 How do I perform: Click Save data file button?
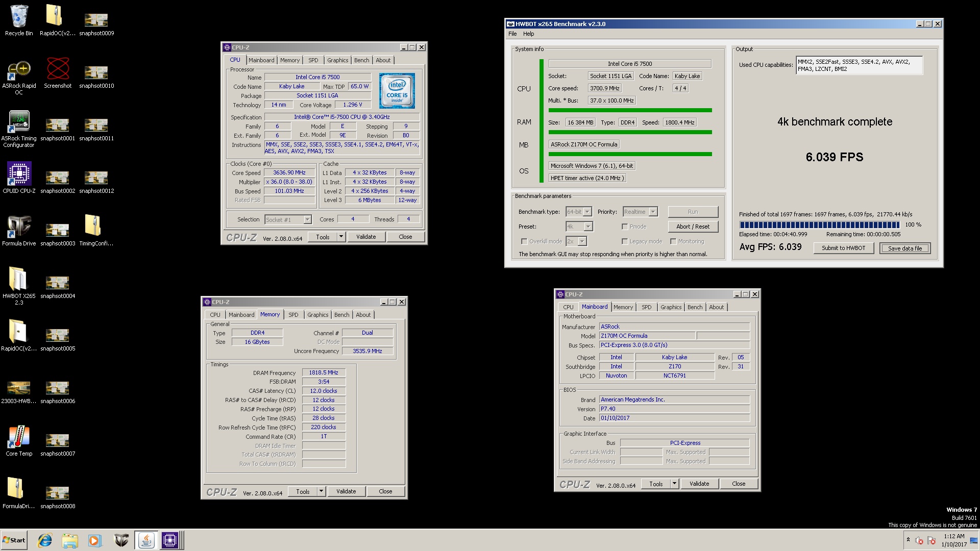pyautogui.click(x=905, y=248)
